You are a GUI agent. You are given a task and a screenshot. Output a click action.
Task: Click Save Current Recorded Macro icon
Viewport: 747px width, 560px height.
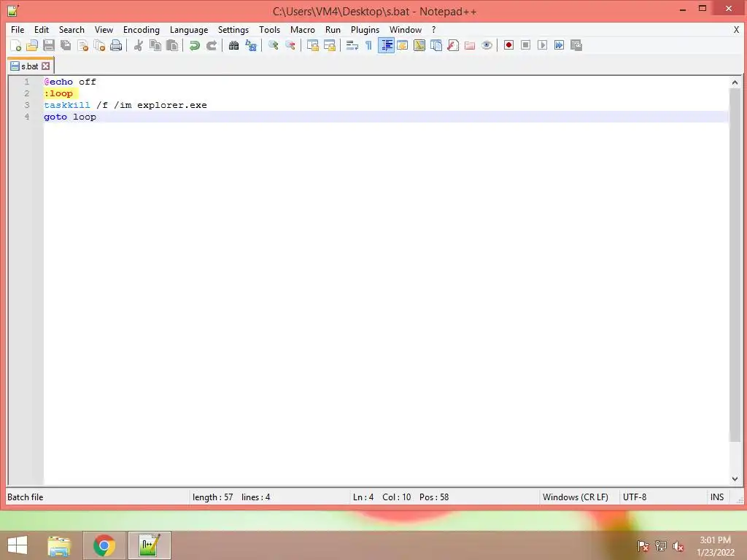[x=576, y=45]
